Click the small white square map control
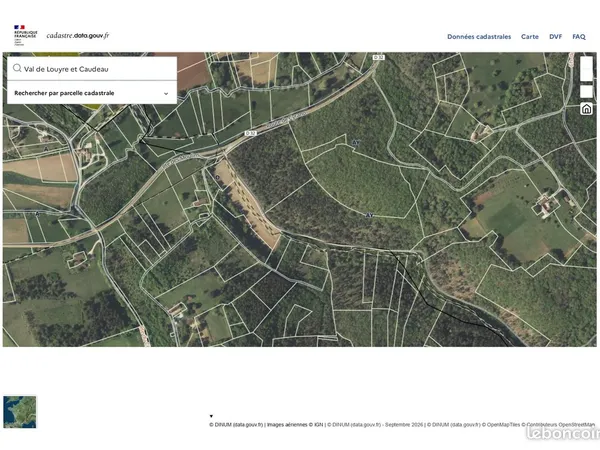This screenshot has width=600, height=450. 586,91
